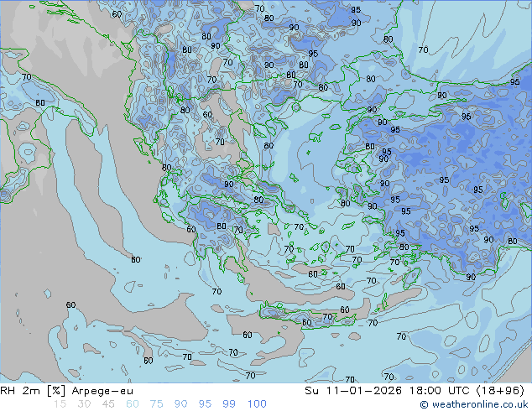Click the forecast date 'Su 11-01-2026 18:00 UTC'

(387, 391)
